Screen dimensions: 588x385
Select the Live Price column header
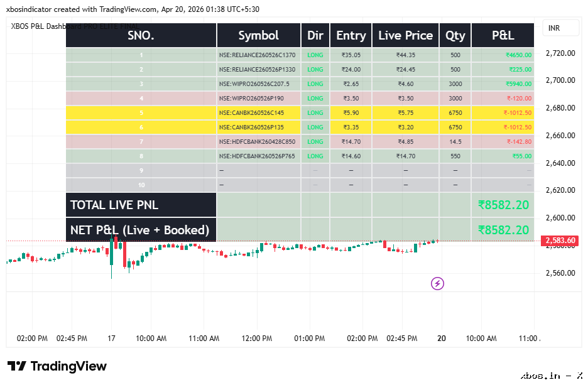(x=405, y=35)
